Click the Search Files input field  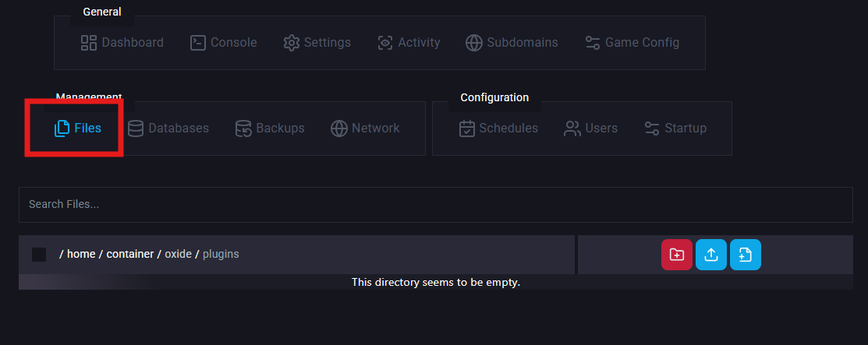[435, 205]
